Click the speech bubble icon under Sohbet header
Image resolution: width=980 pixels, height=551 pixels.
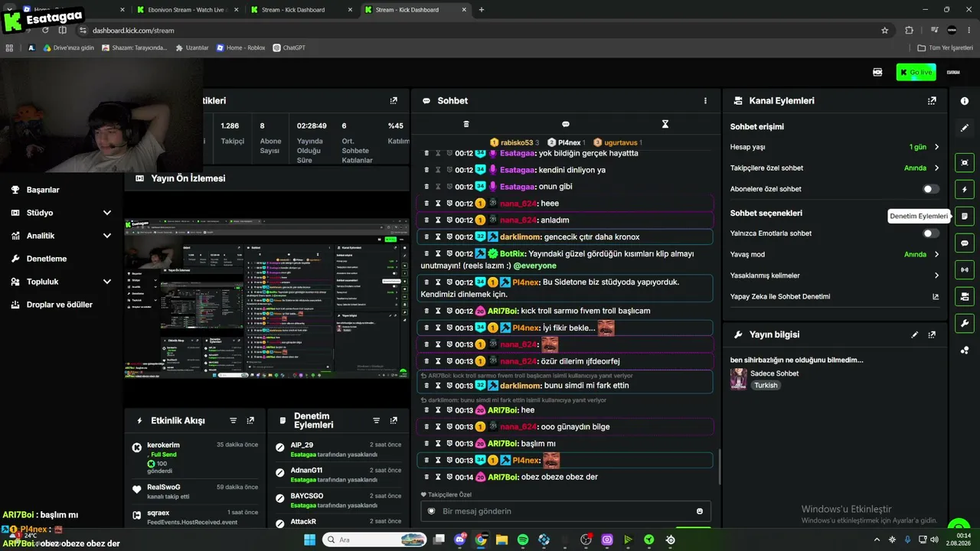(x=566, y=124)
